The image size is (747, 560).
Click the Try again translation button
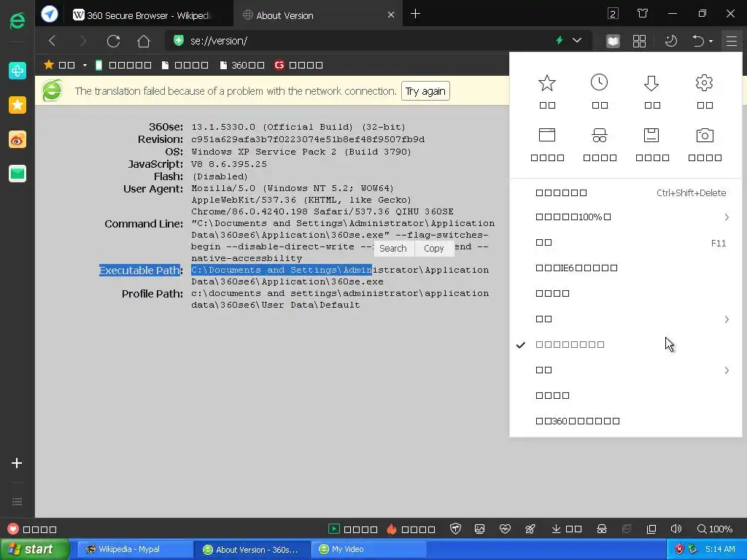[x=425, y=91]
